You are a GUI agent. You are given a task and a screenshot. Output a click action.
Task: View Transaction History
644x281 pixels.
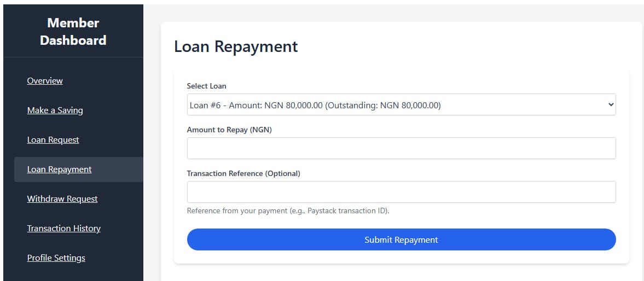point(63,229)
